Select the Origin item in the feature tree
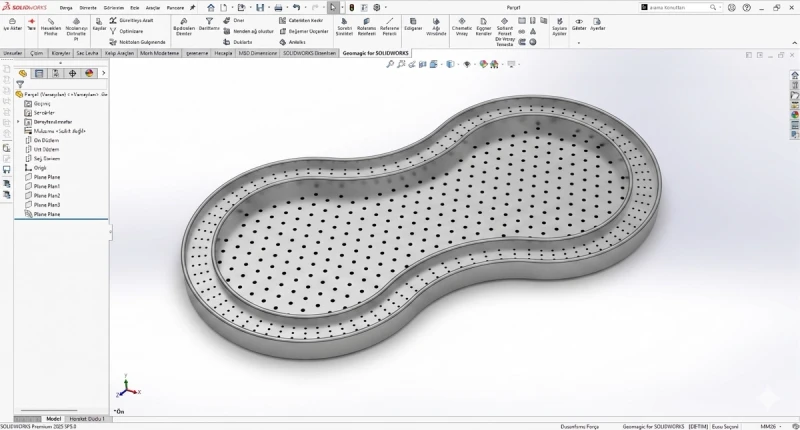Screen dimensions: 800x430 35,168
